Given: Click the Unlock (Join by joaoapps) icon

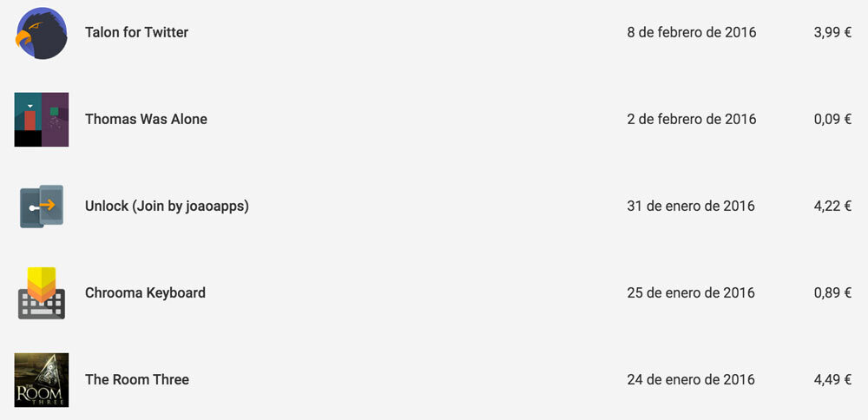Looking at the screenshot, I should [x=42, y=207].
